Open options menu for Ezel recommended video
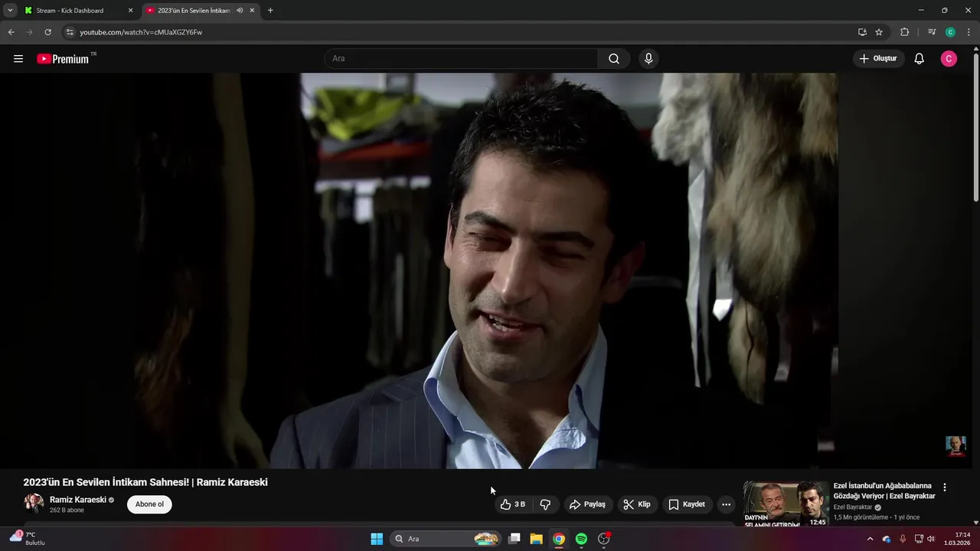The width and height of the screenshot is (980, 551). (945, 487)
